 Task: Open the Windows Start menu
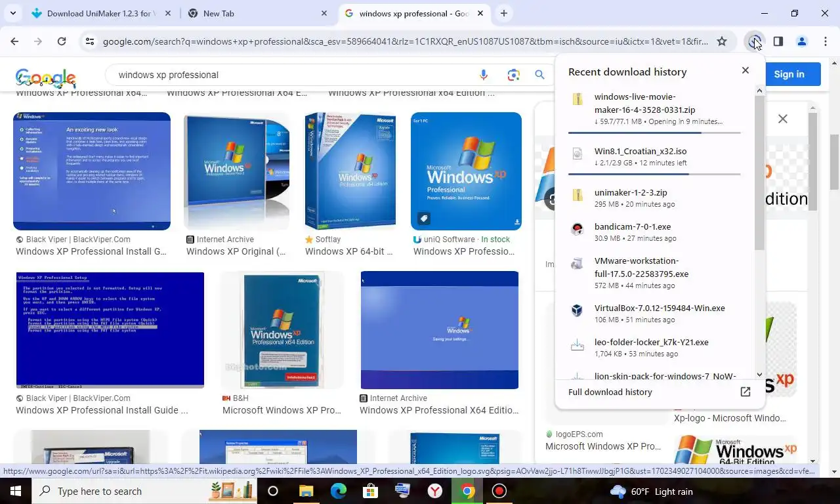tap(15, 491)
